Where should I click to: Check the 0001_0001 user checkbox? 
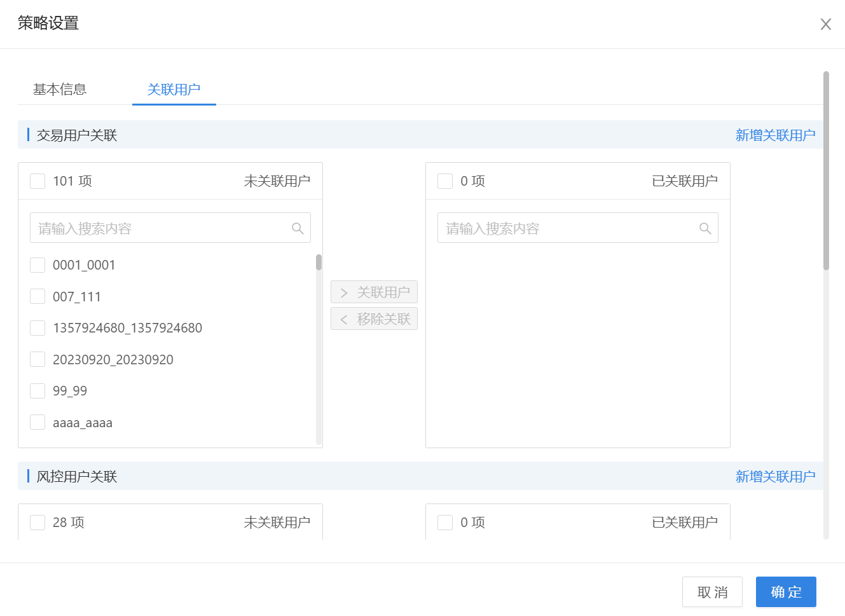coord(38,265)
